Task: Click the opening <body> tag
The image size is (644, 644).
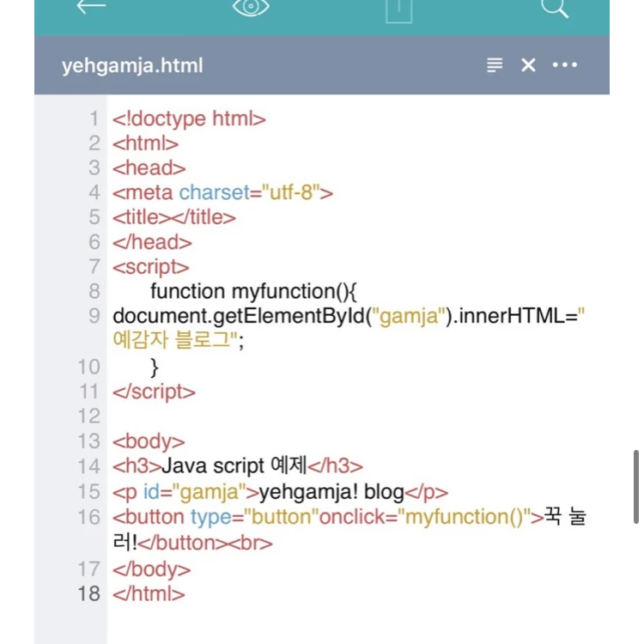Action: tap(149, 441)
